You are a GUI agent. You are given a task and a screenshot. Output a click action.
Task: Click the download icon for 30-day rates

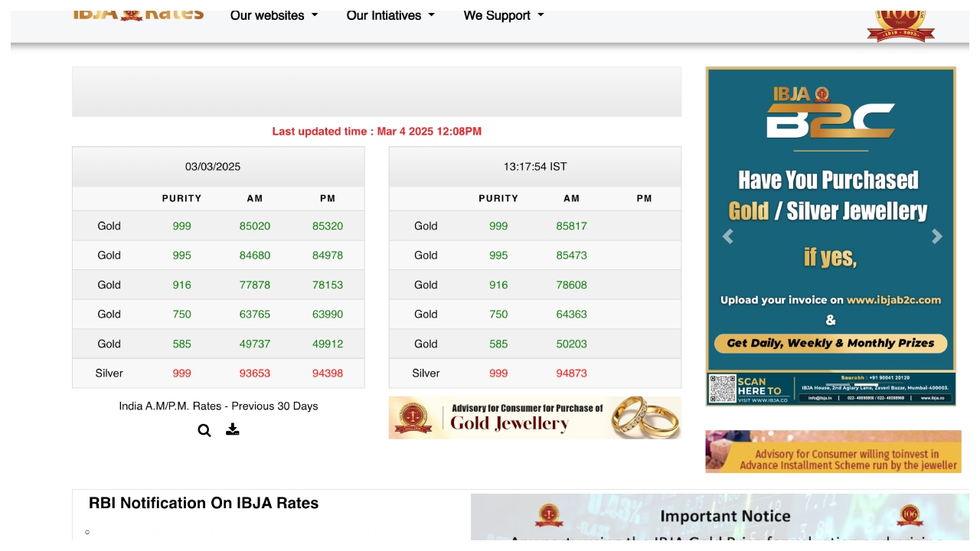click(x=233, y=430)
